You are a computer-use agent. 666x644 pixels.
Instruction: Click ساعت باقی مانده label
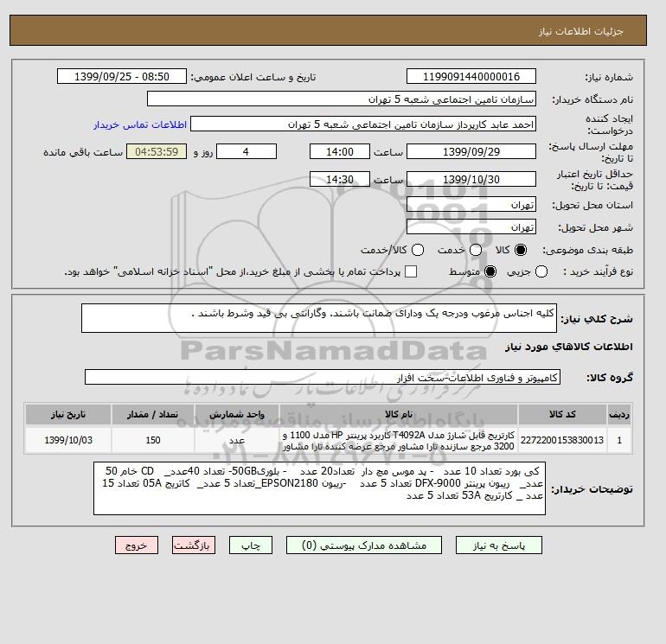click(83, 152)
